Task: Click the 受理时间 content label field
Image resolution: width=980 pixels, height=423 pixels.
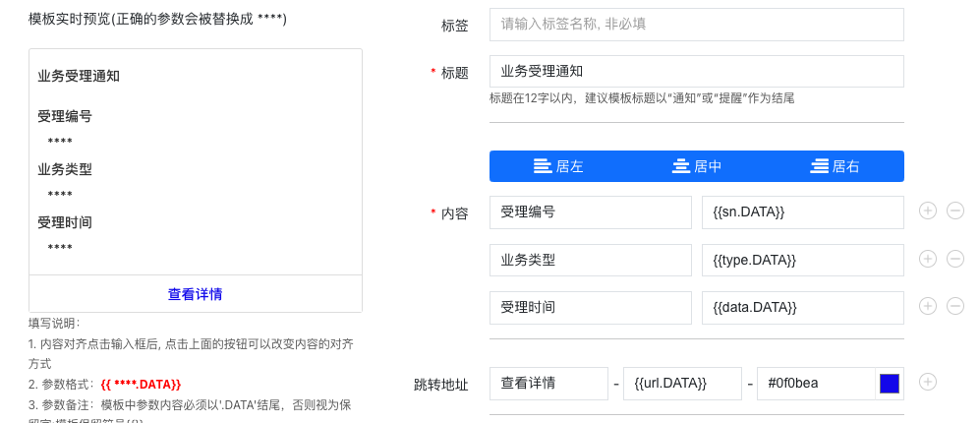Action: tap(591, 308)
